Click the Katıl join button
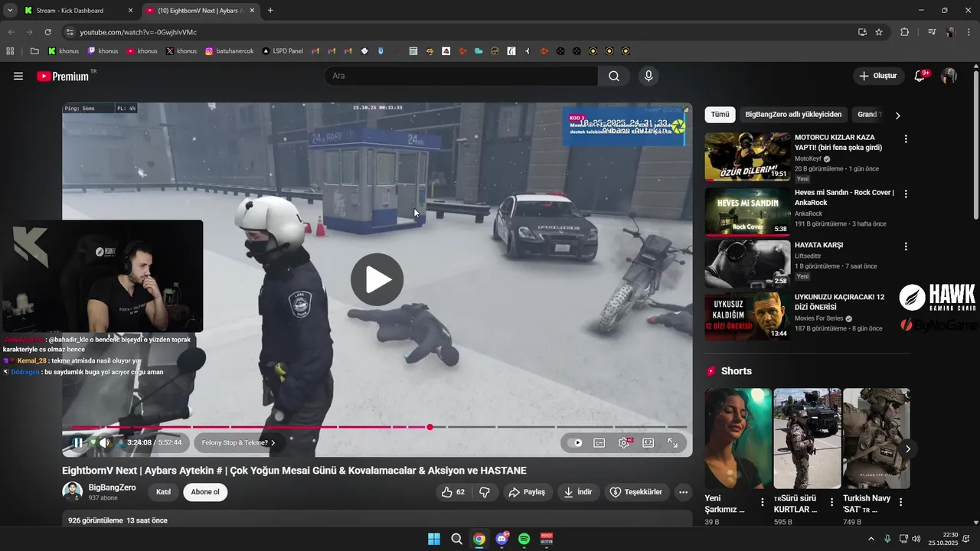 [163, 492]
